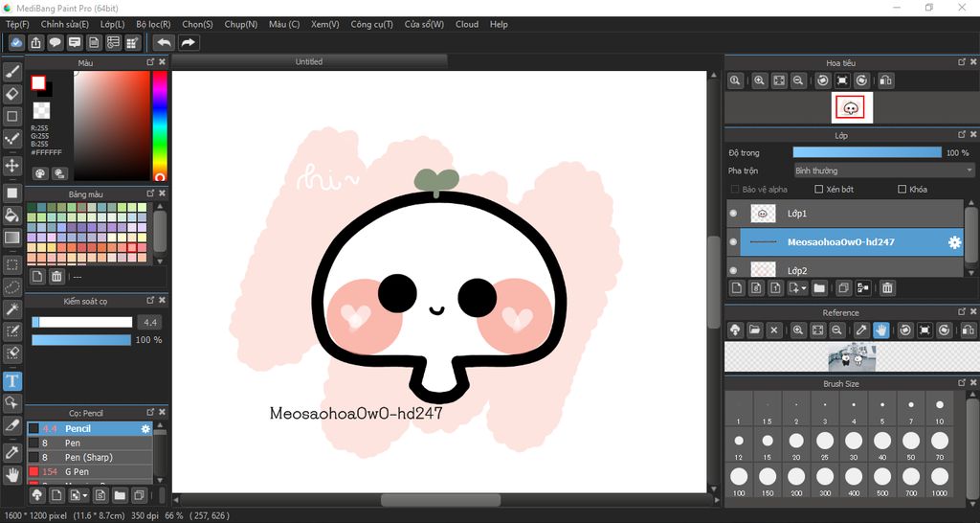Activate Reference panel hand tool
This screenshot has height=523, width=980.
[880, 330]
